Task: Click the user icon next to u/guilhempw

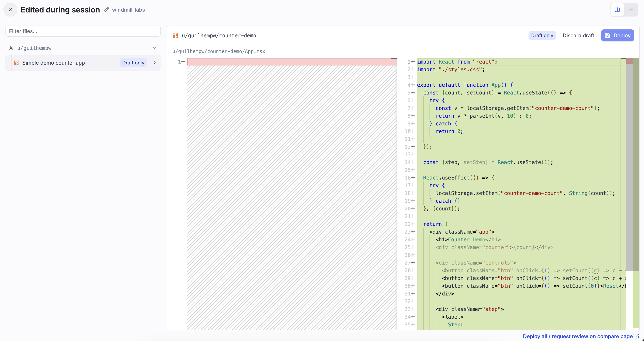Action: point(11,48)
